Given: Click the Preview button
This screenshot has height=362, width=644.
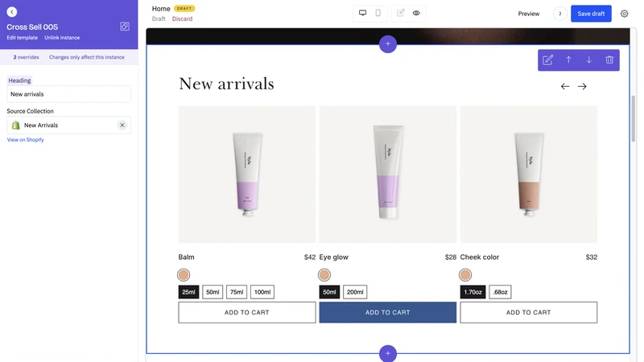Looking at the screenshot, I should [x=529, y=14].
